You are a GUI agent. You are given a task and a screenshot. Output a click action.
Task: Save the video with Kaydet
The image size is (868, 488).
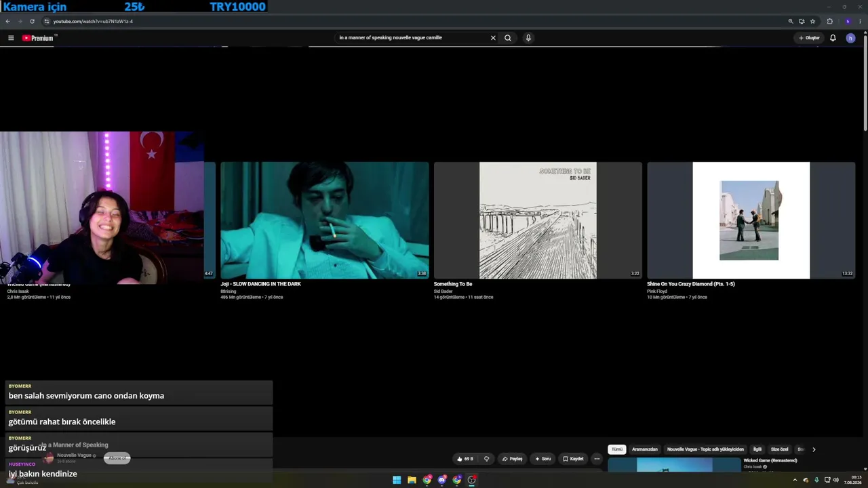(573, 459)
